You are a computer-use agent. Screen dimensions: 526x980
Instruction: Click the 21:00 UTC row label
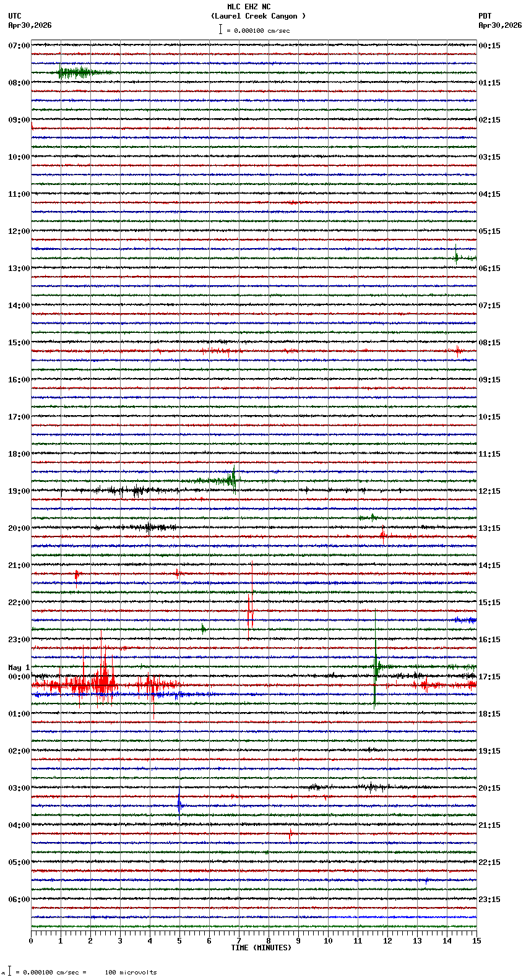tap(19, 565)
